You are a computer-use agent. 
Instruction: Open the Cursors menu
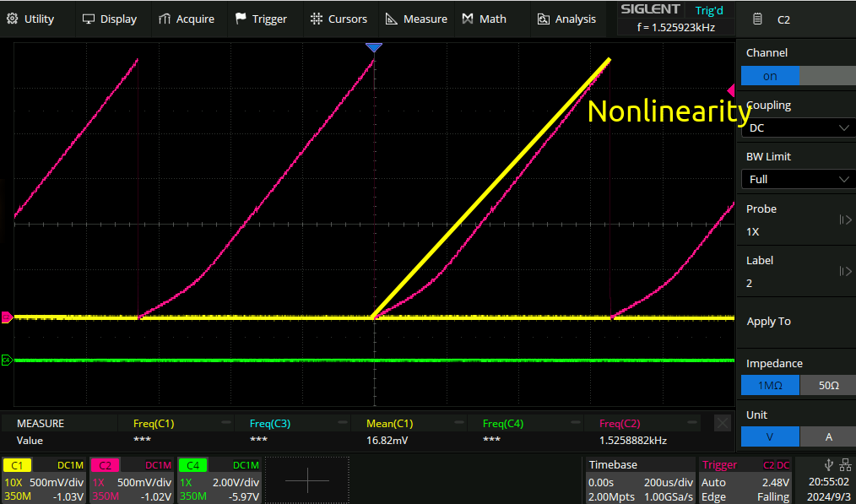pos(339,19)
